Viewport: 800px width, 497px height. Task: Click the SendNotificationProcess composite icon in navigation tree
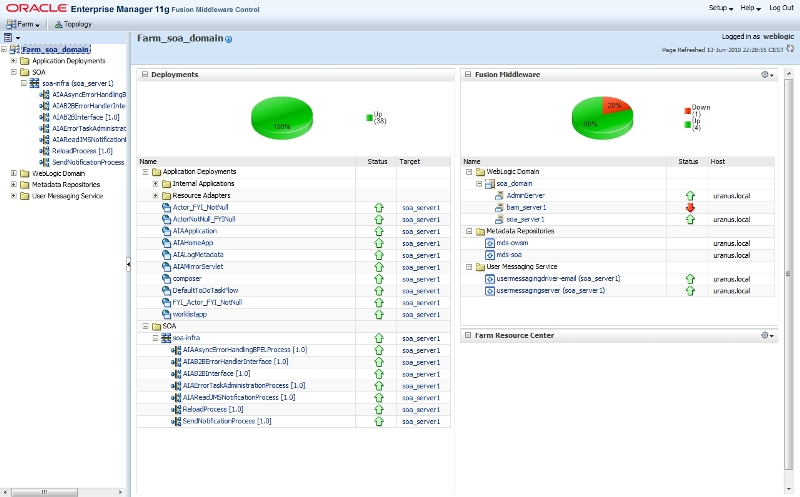(x=44, y=162)
